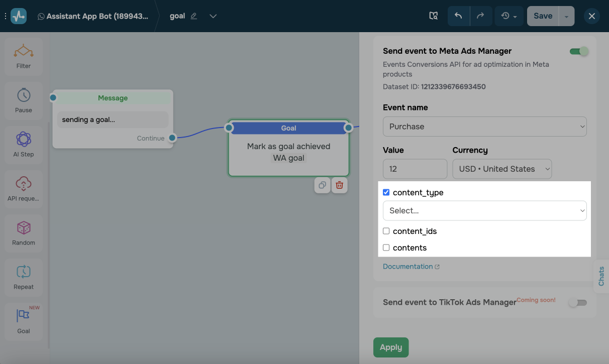Open the drag handle dots menu
The width and height of the screenshot is (609, 364).
6,16
